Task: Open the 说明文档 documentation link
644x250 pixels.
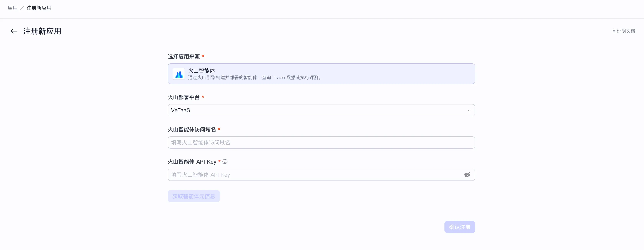Action: coord(623,31)
